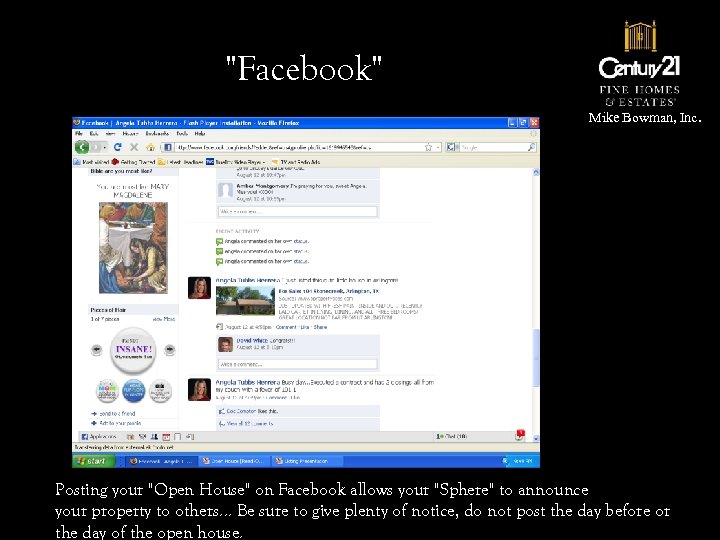The height and width of the screenshot is (540, 720).
Task: Click the Add to your profile link
Action: tap(120, 423)
